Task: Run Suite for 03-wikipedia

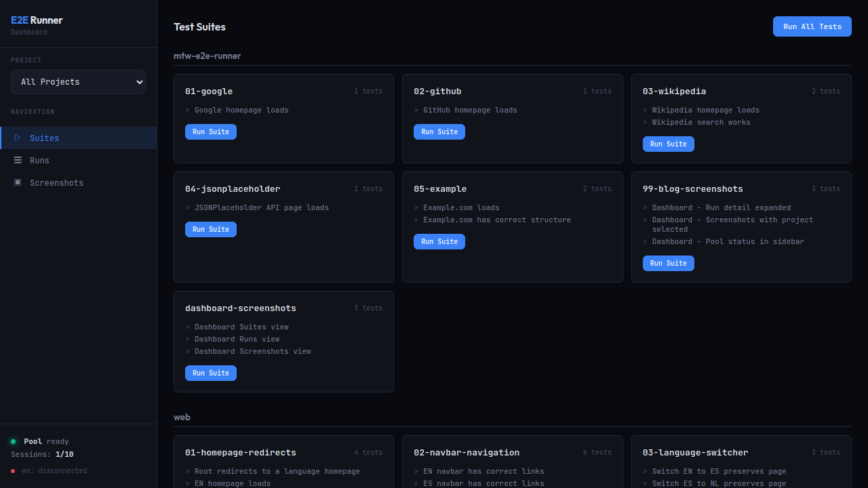Action: pos(669,144)
